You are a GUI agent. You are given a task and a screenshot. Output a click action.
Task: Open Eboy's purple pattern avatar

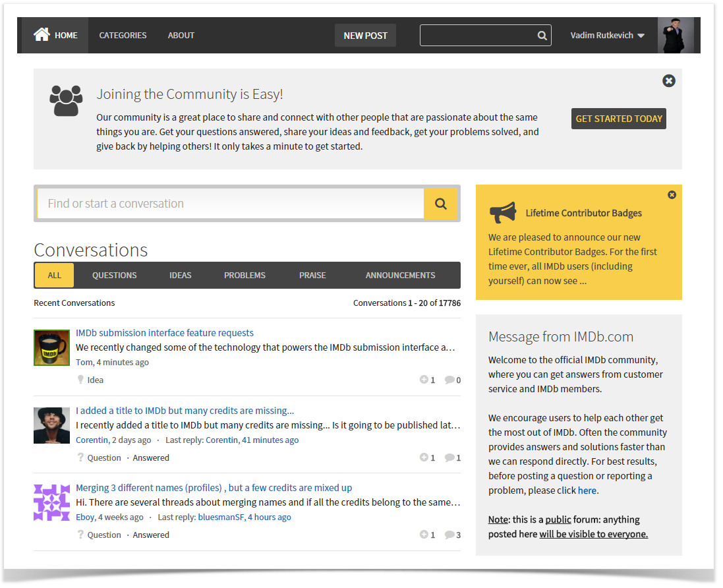[x=51, y=503]
